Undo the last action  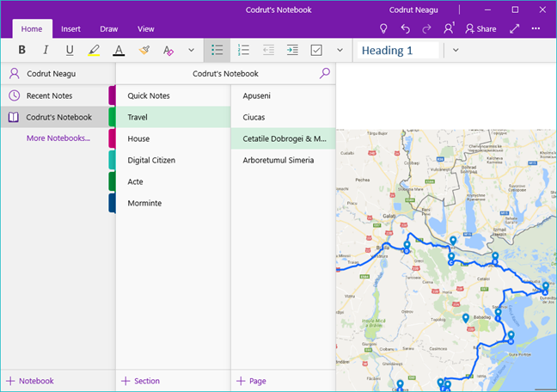(x=406, y=28)
